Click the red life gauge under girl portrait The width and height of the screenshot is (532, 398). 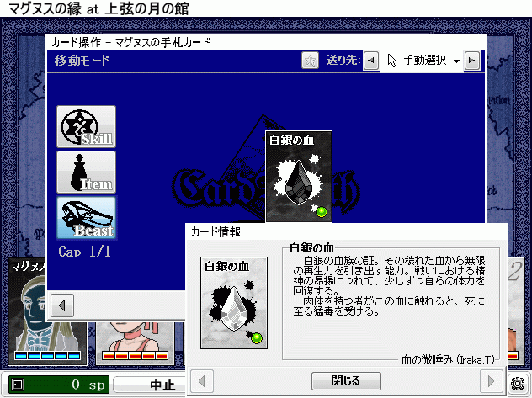point(135,356)
